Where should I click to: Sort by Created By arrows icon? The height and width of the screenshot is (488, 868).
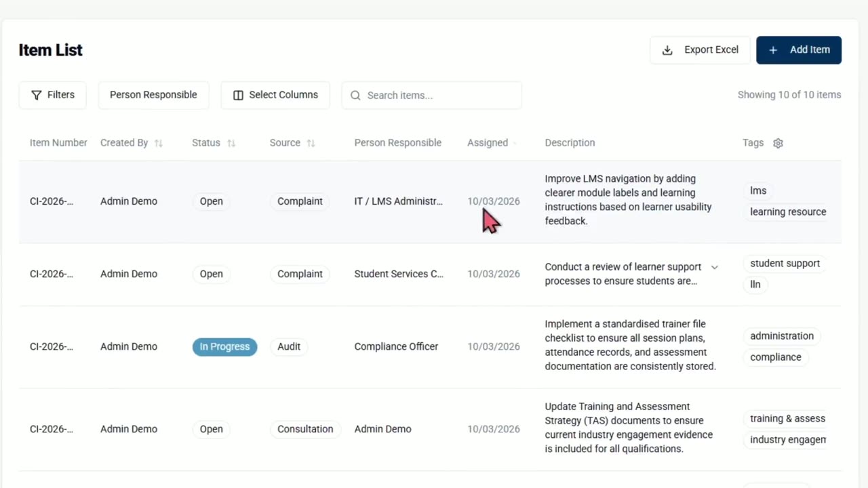[159, 143]
